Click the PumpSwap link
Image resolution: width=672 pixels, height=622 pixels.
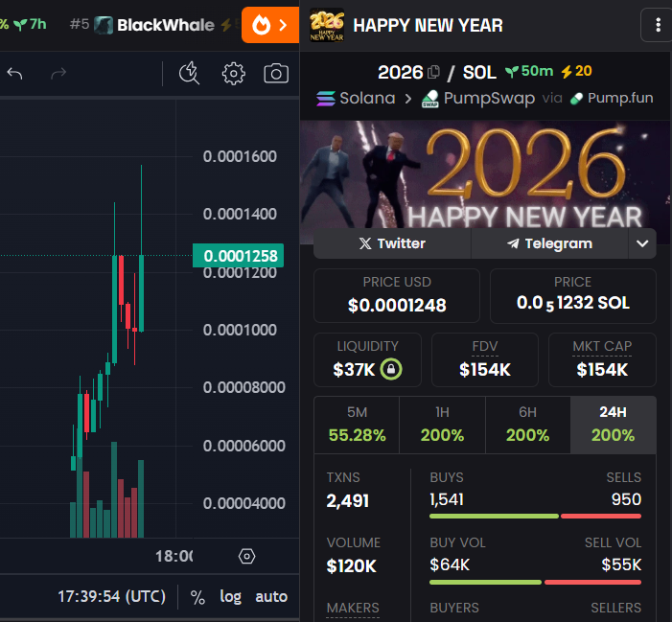tap(478, 98)
